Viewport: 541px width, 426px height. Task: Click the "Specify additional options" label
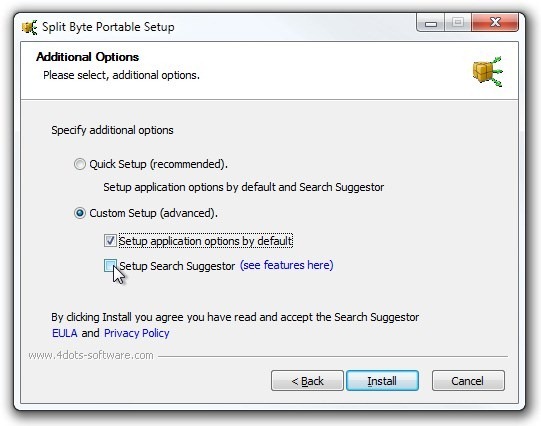click(112, 130)
